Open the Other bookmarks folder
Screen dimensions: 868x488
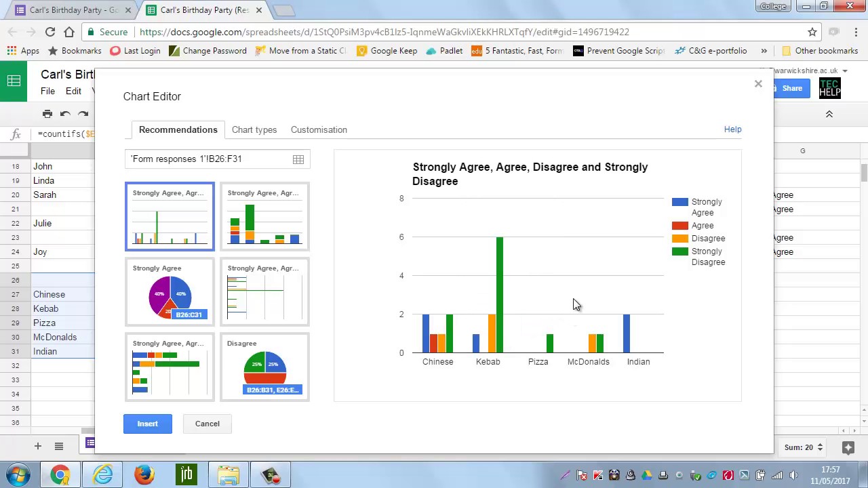819,51
